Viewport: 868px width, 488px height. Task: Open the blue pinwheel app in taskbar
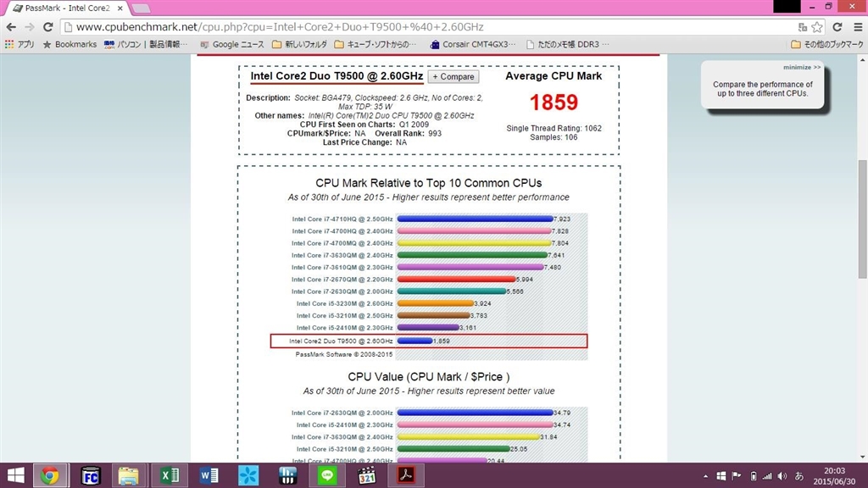pos(248,476)
